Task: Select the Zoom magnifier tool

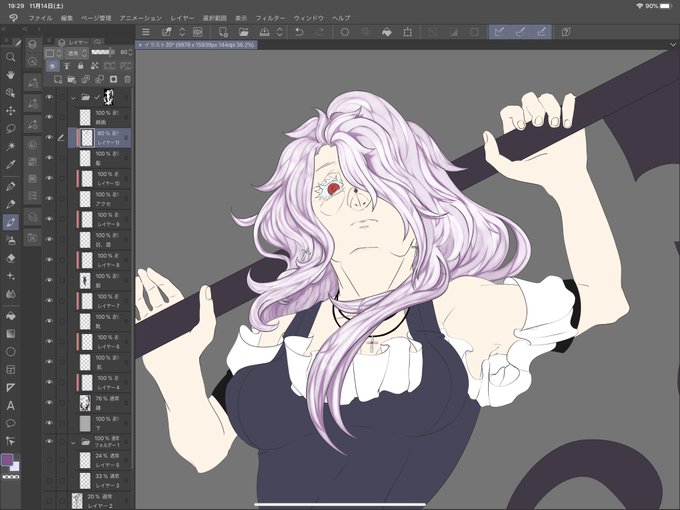Action: click(10, 57)
